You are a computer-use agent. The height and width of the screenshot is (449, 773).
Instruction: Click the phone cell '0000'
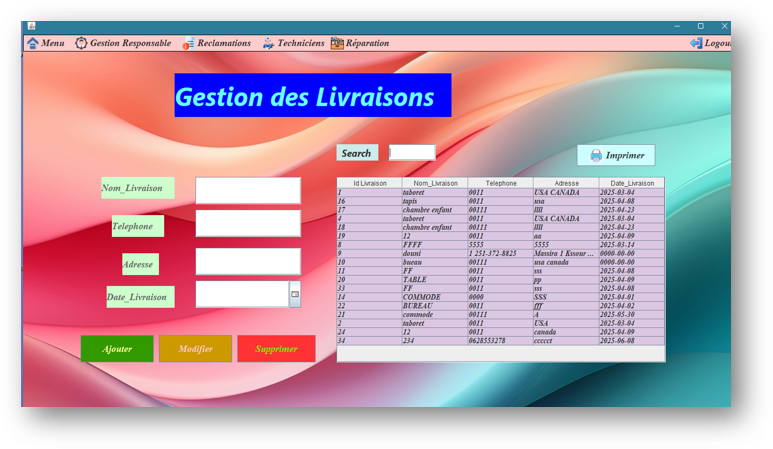pos(501,297)
